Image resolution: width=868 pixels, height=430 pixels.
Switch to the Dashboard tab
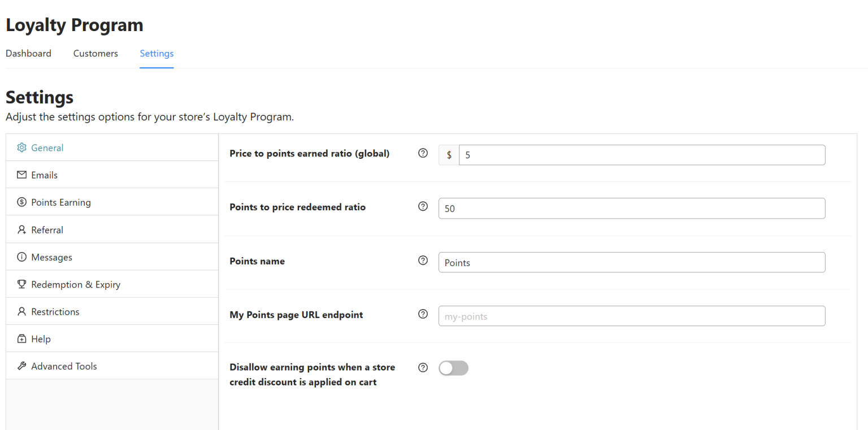[x=28, y=53]
